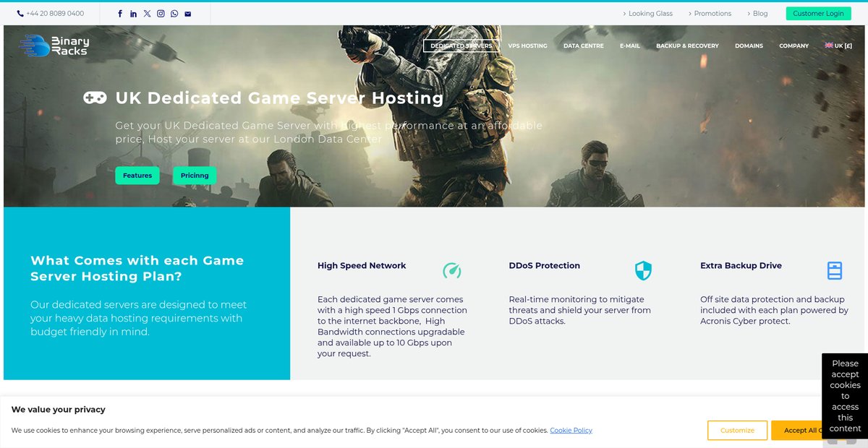Image resolution: width=868 pixels, height=448 pixels.
Task: Open the WhatsApp chat icon
Action: 174,14
